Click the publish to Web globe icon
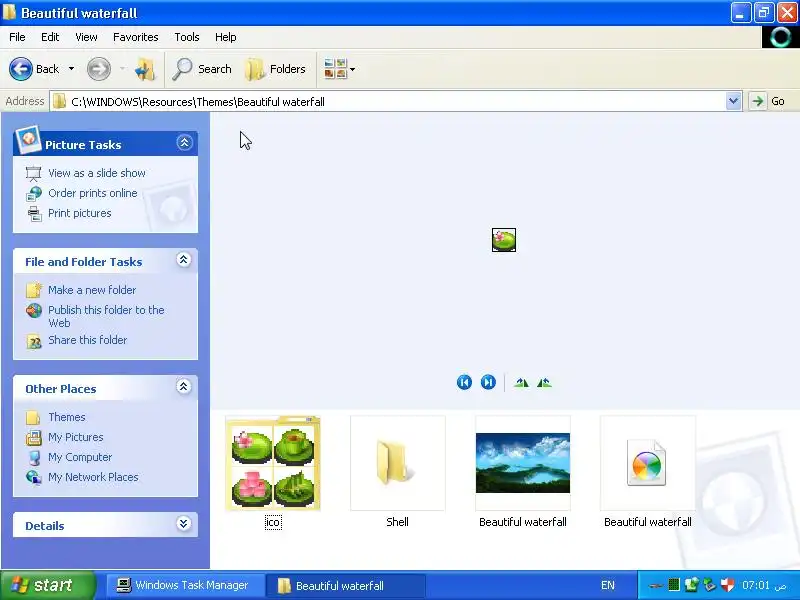This screenshot has width=800, height=600. point(34,310)
